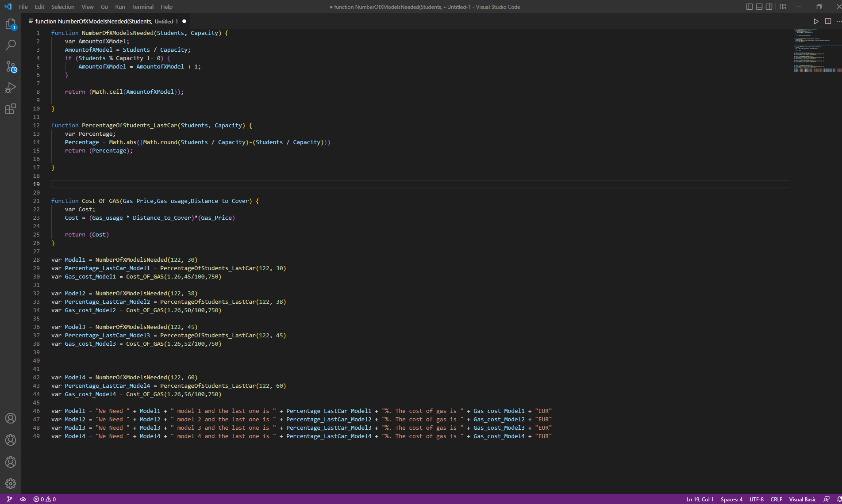Select the Untitled-1 editor tab

point(106,21)
